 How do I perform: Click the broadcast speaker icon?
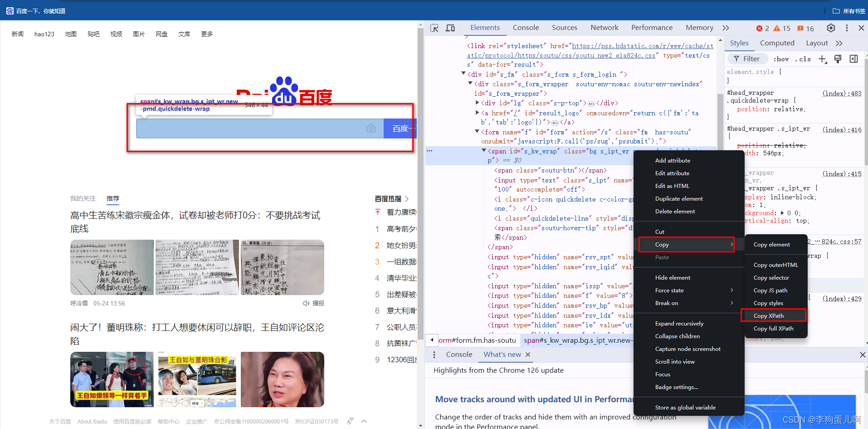click(306, 303)
